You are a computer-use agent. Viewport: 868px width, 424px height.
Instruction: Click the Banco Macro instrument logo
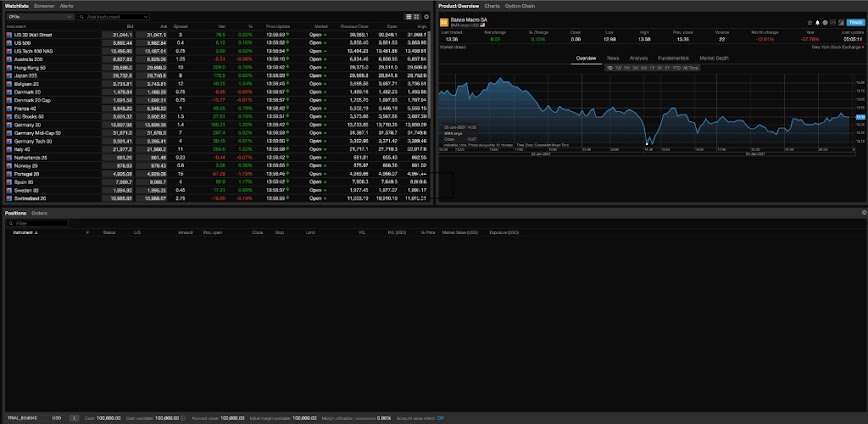[x=443, y=21]
